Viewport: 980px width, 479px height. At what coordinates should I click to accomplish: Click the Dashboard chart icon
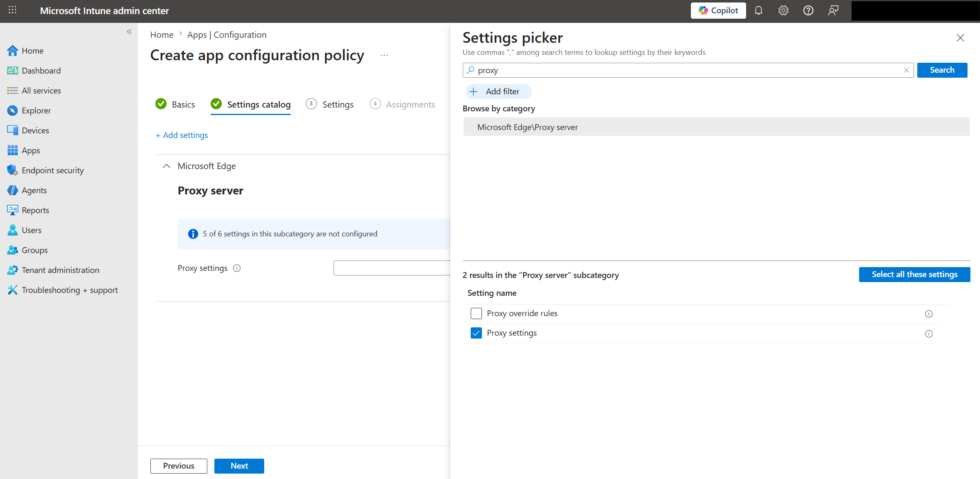(x=12, y=71)
